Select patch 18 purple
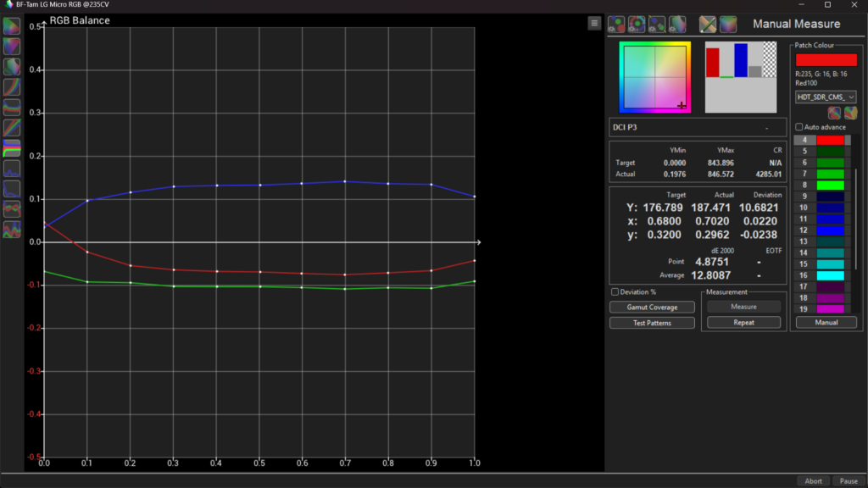868x488 pixels. (x=822, y=298)
